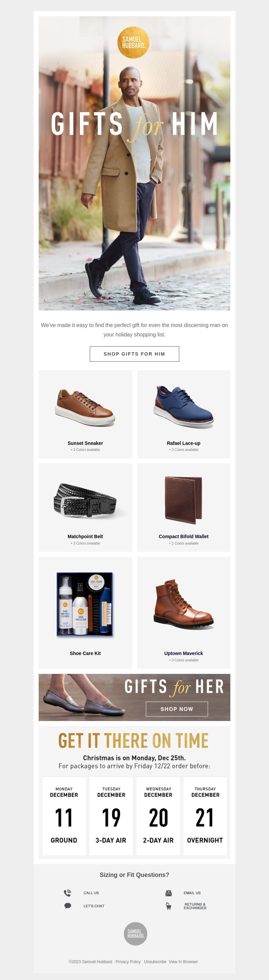The width and height of the screenshot is (269, 980).
Task: Open the Shoe Care Kit image
Action: pos(85,605)
